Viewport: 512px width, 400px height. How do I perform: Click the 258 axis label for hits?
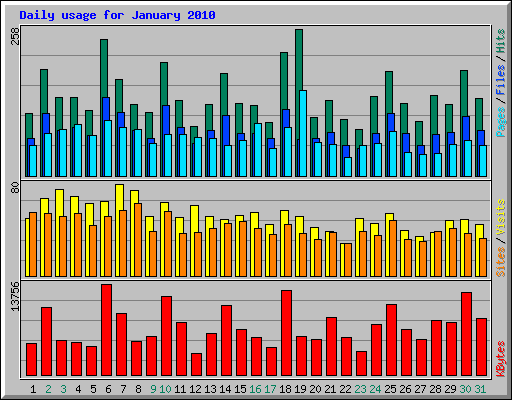pos(15,36)
